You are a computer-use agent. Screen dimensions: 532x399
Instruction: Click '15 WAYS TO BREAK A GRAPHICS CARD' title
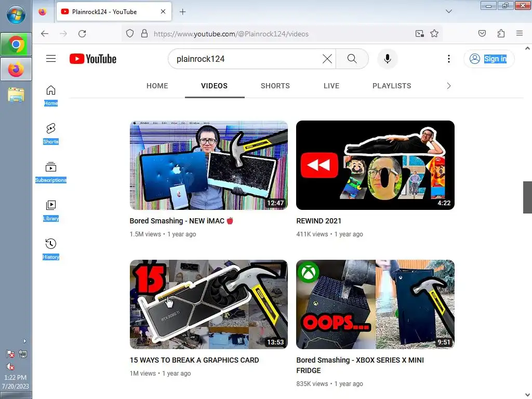pyautogui.click(x=194, y=361)
